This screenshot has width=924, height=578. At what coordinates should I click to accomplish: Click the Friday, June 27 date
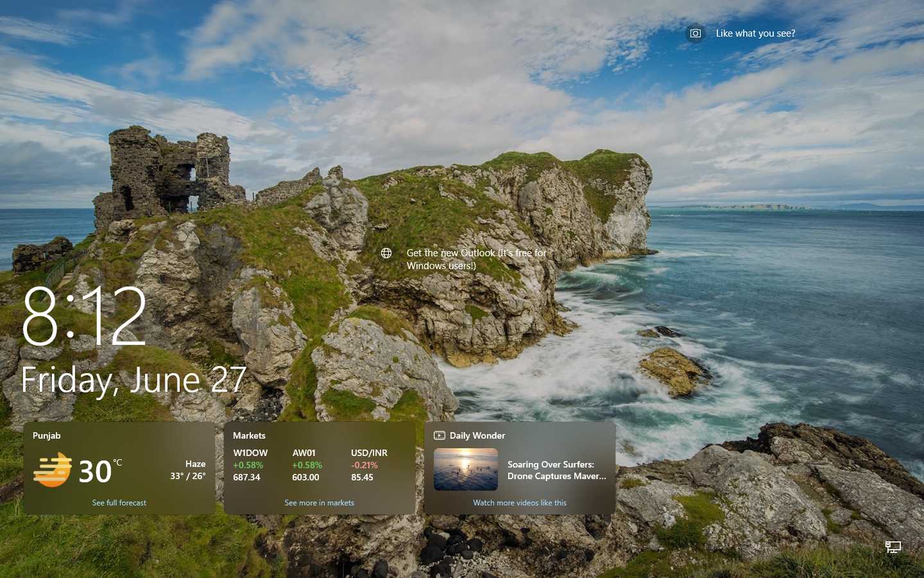(133, 380)
